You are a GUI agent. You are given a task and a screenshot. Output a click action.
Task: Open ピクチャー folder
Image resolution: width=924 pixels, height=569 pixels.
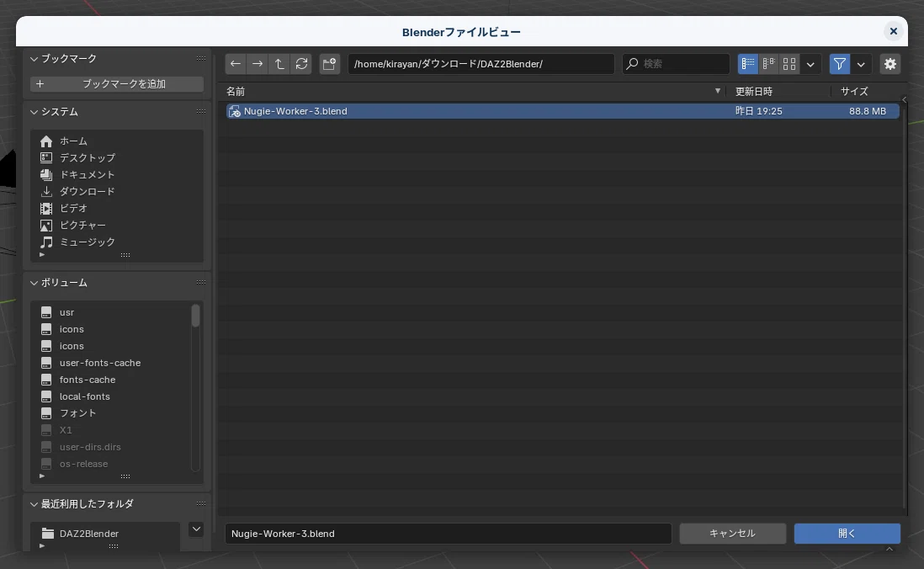[x=117, y=226]
